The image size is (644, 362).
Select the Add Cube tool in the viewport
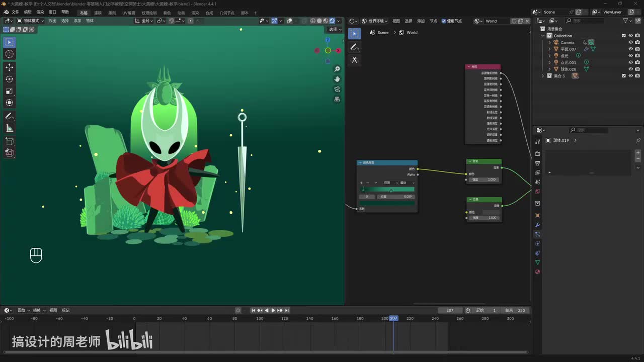(x=10, y=141)
